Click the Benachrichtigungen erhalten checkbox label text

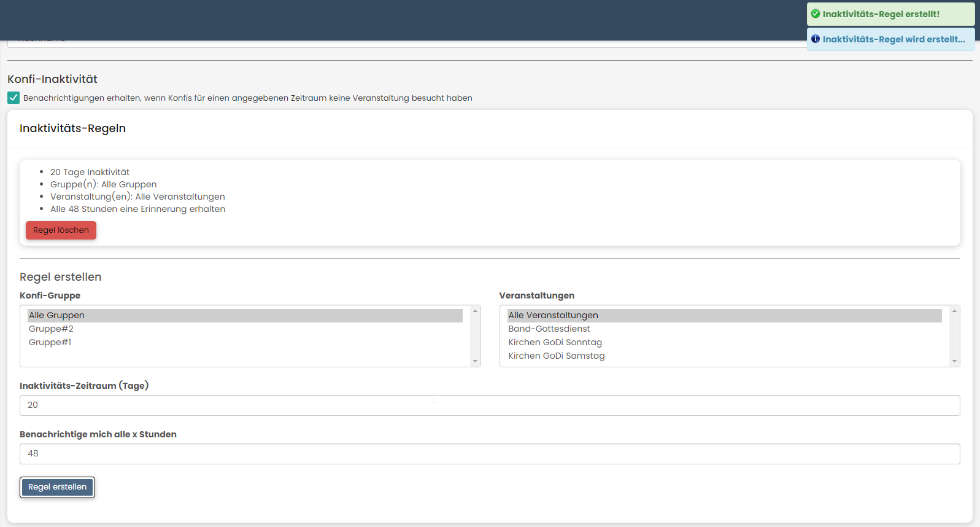[x=248, y=98]
